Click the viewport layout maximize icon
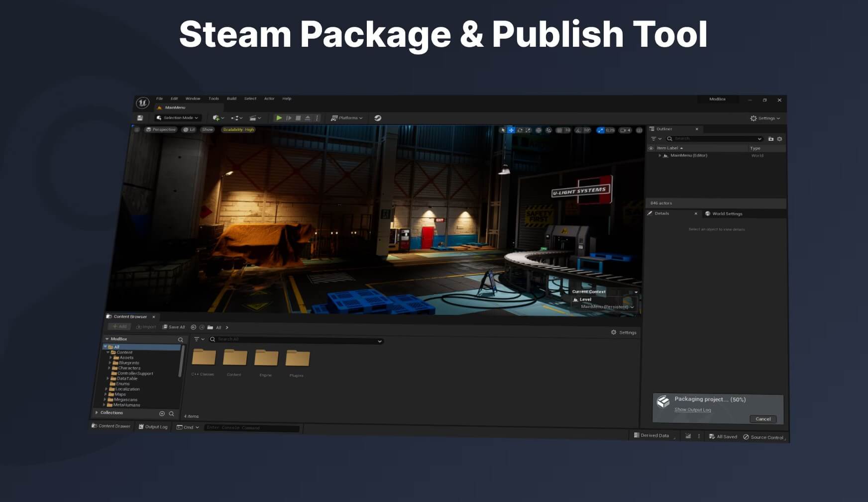The height and width of the screenshot is (502, 868). [x=639, y=130]
